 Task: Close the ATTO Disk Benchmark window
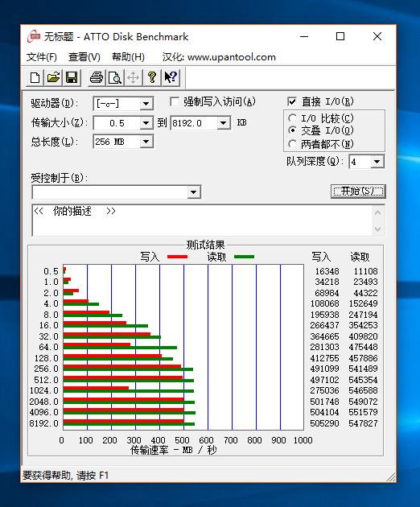click(377, 36)
